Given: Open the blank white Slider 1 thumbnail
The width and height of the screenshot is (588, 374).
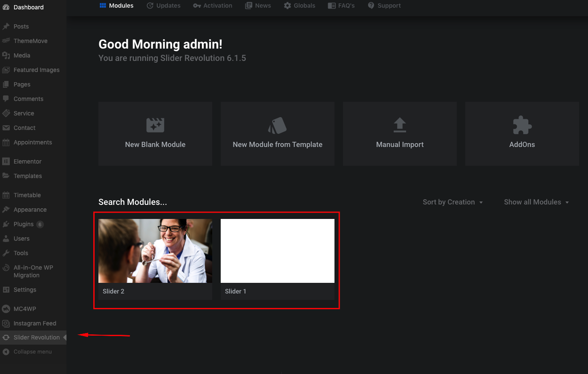Looking at the screenshot, I should tap(277, 251).
